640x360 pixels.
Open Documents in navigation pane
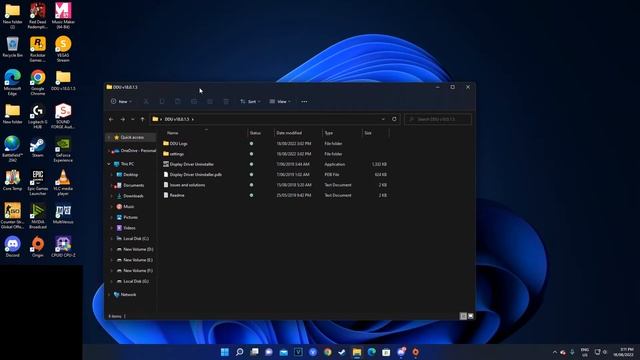click(130, 185)
